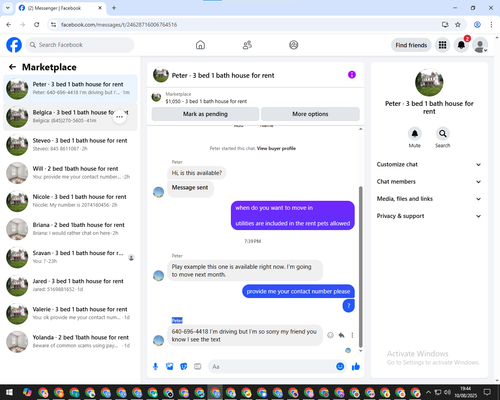This screenshot has height=400, width=500.
Task: Open Windows Start menu
Action: [x=9, y=392]
